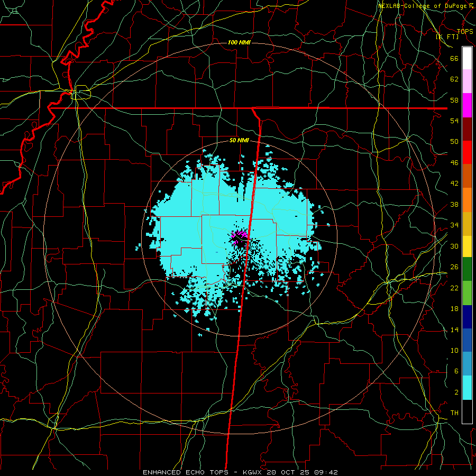Click the legend value '54'
476x476 pixels.
pos(454,121)
